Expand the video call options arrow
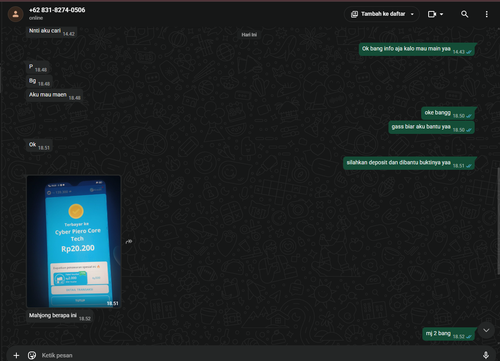This screenshot has height=361, width=500. (442, 14)
